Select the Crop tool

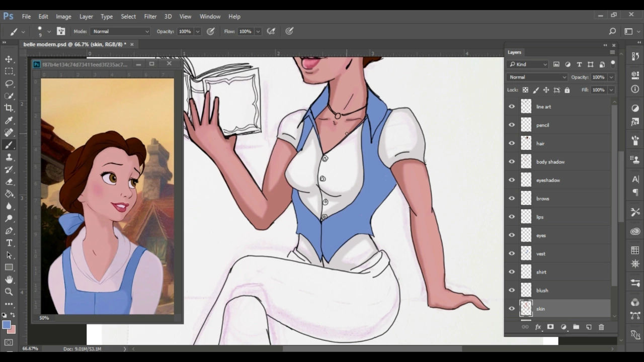pyautogui.click(x=9, y=108)
